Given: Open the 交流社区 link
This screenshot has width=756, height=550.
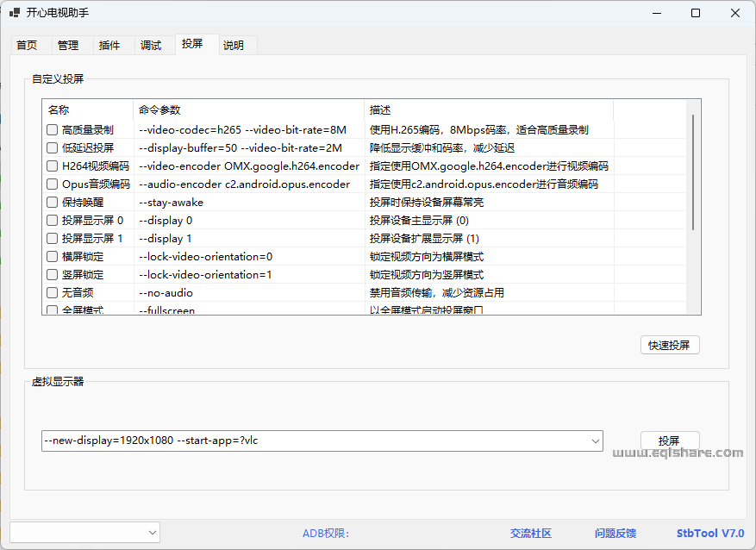Looking at the screenshot, I should pos(530,533).
